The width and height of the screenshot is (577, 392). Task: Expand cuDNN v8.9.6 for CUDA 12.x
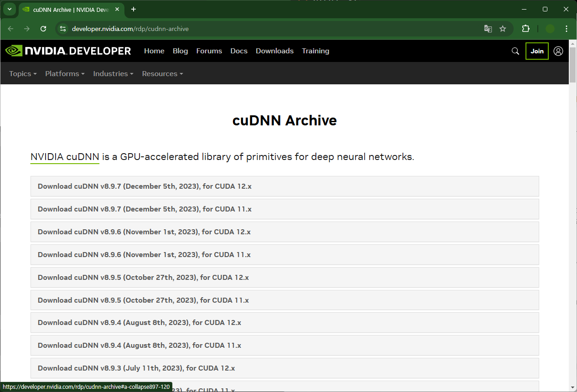(284, 232)
